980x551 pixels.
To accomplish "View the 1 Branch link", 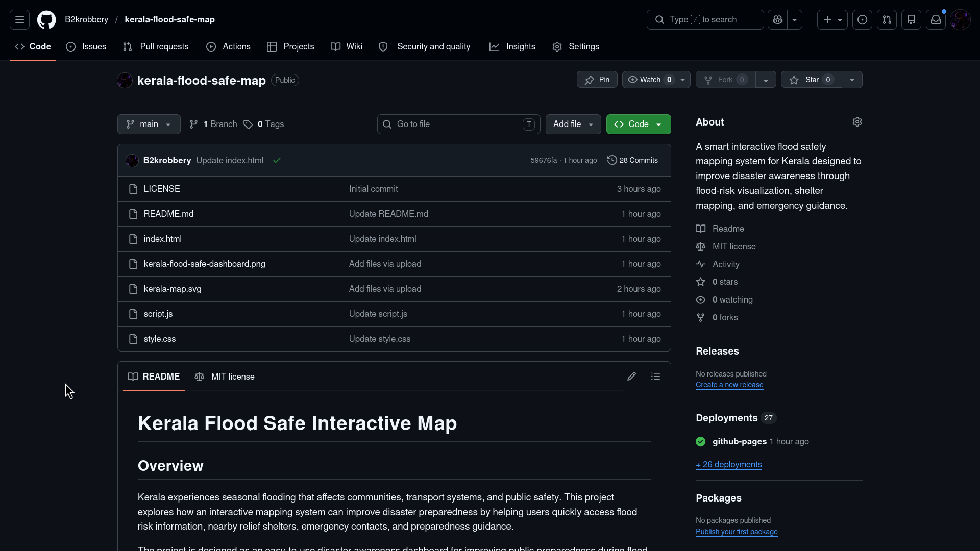I will pyautogui.click(x=213, y=124).
